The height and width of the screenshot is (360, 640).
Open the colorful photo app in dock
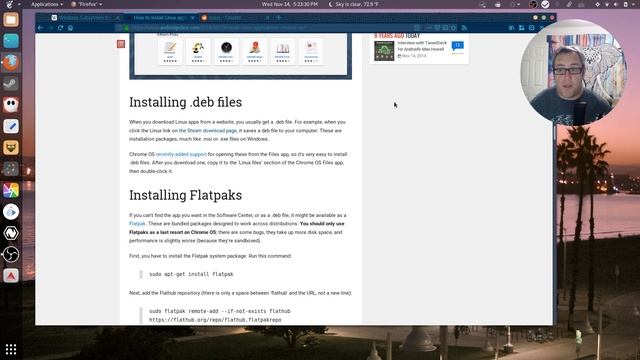point(11,190)
